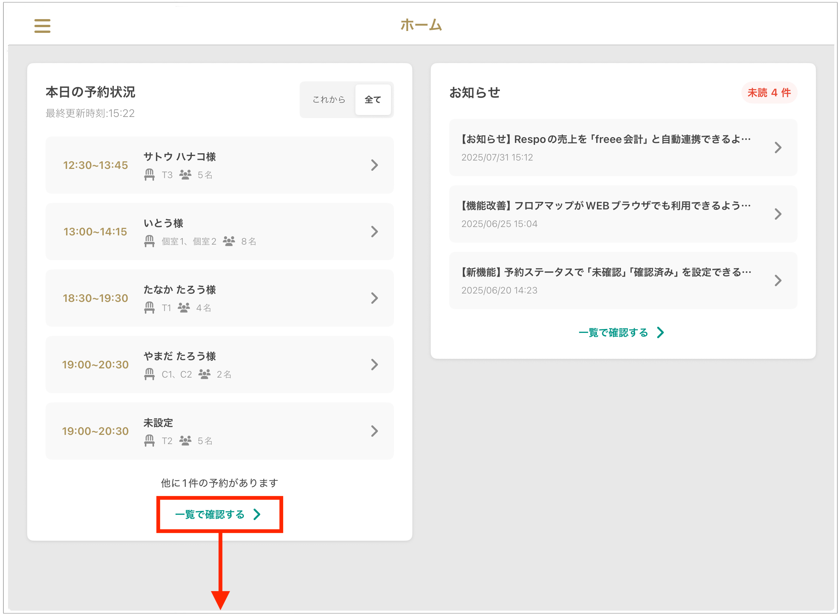Click the 未読 4 件 badge
The height and width of the screenshot is (616, 840).
pyautogui.click(x=769, y=92)
